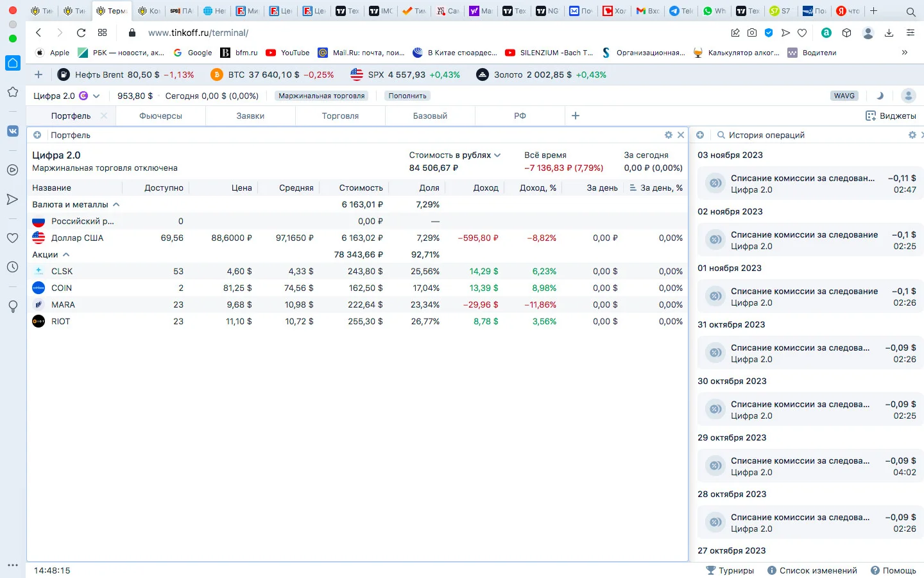Screen dimensions: 924x578
Task: Take a snapshot with the camera icon
Action: click(752, 33)
